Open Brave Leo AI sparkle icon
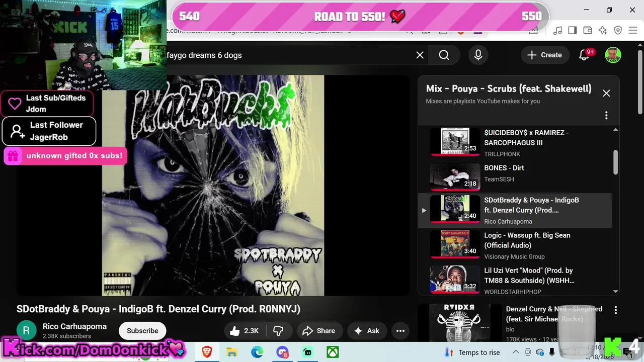Viewport: 644px width, 362px height. [x=603, y=31]
